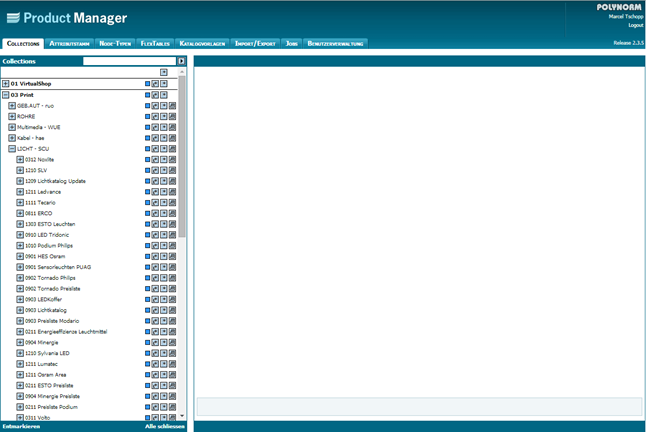Toggle the blue marker square for 0904 Minergie
Screen dimensions: 646x432
pos(148,342)
